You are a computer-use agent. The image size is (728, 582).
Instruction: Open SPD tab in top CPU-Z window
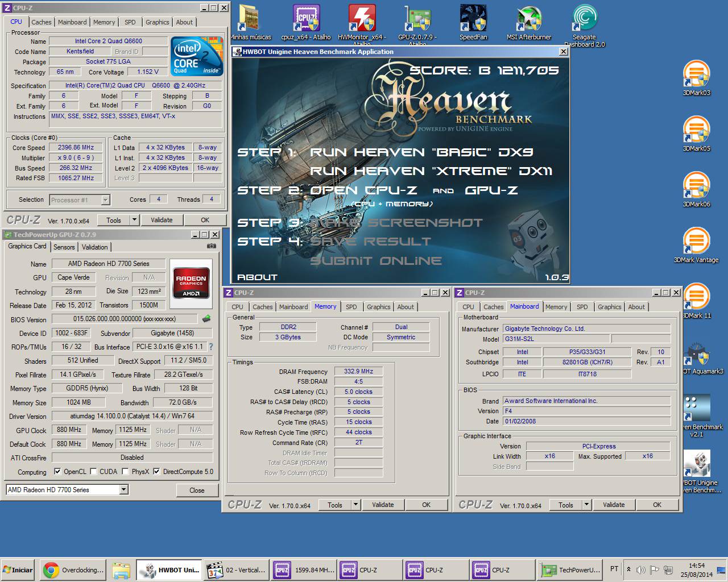(x=130, y=22)
